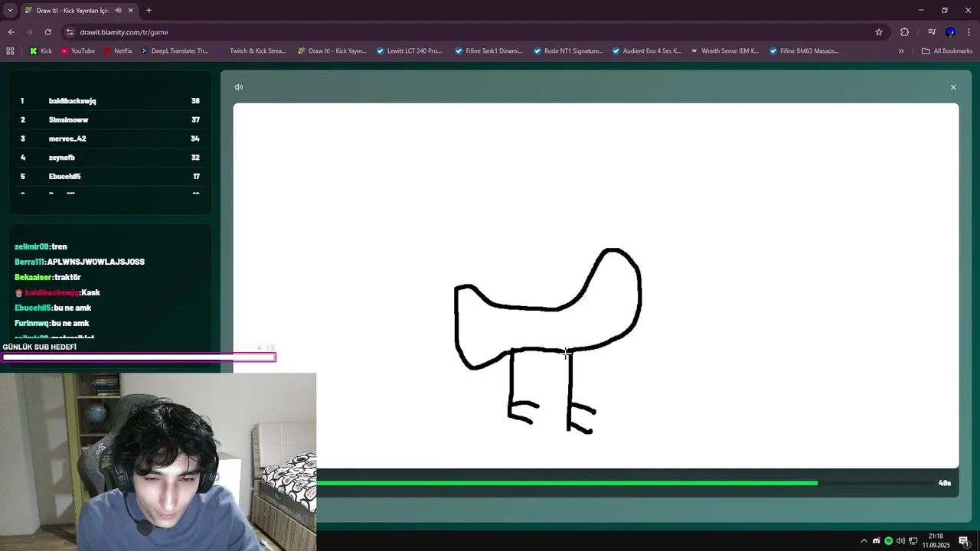Open the Draw It! - Kick Yayın bookmark
980x551 pixels.
(332, 51)
